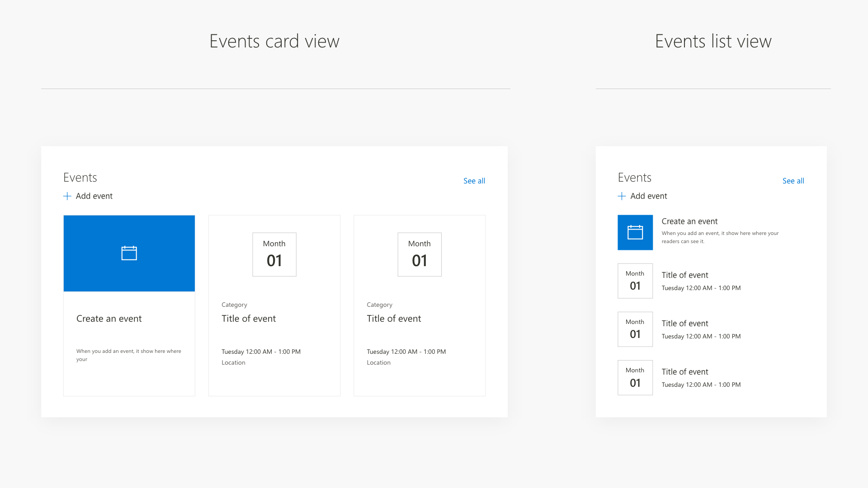Open See all in card view
This screenshot has width=868, height=488.
474,181
